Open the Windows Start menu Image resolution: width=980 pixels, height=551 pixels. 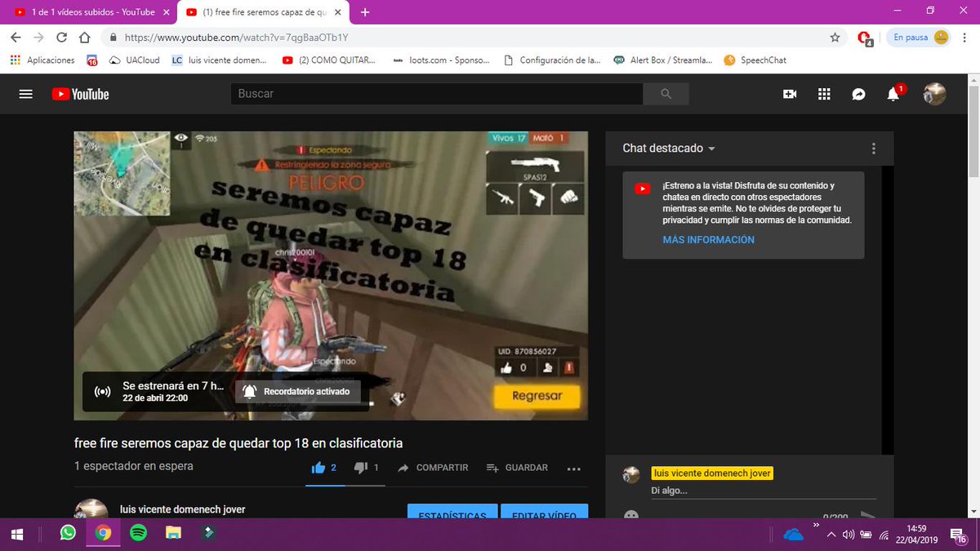tap(16, 534)
